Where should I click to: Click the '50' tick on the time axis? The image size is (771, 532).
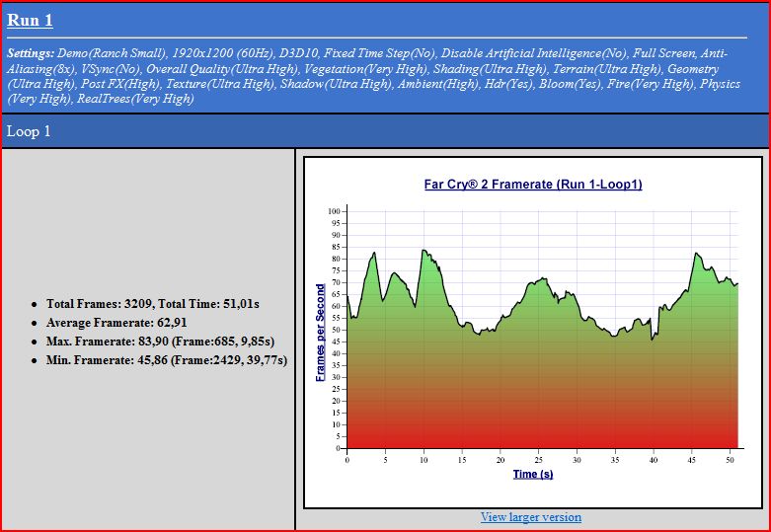tap(731, 460)
